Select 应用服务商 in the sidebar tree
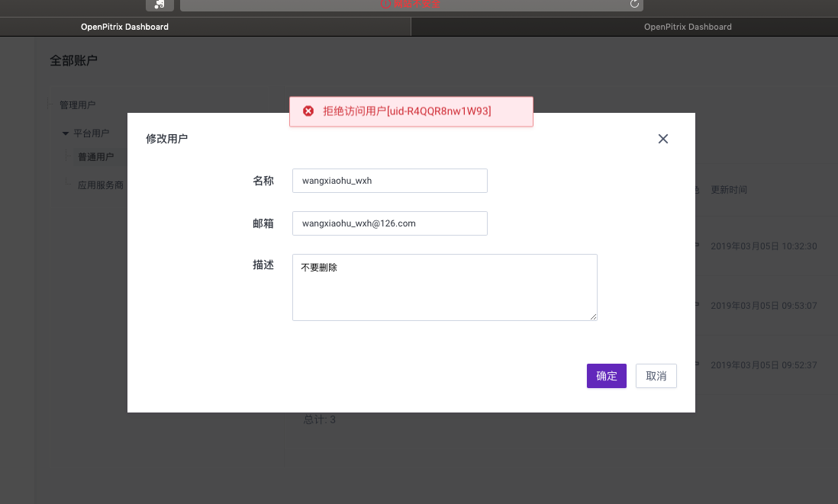Image resolution: width=838 pixels, height=504 pixels. tap(101, 185)
